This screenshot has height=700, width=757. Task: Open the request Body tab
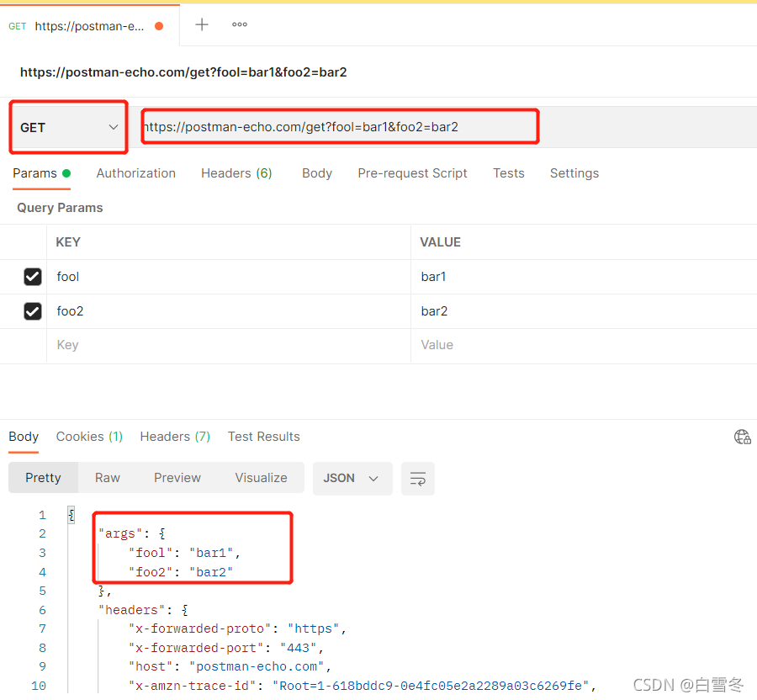click(x=317, y=173)
